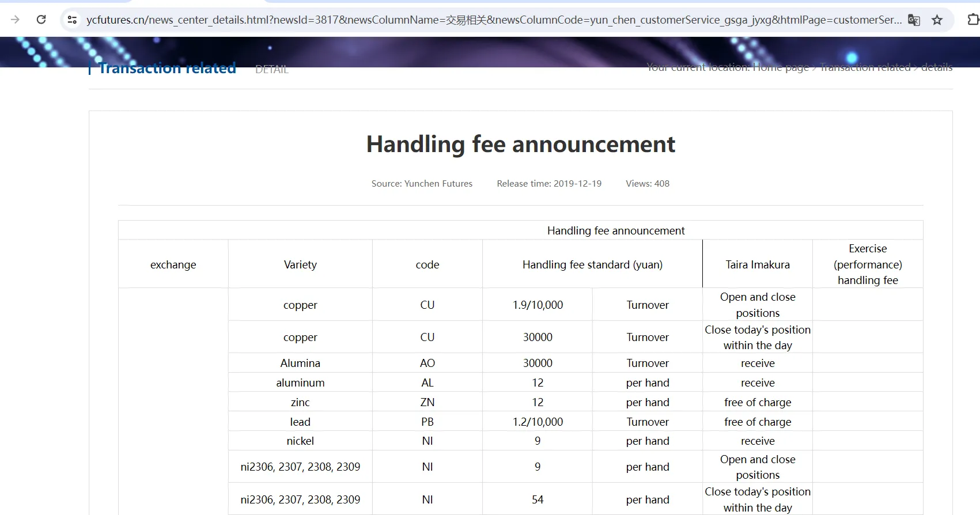Image resolution: width=980 pixels, height=515 pixels.
Task: Select the 54 fee value cell
Action: 538,499
